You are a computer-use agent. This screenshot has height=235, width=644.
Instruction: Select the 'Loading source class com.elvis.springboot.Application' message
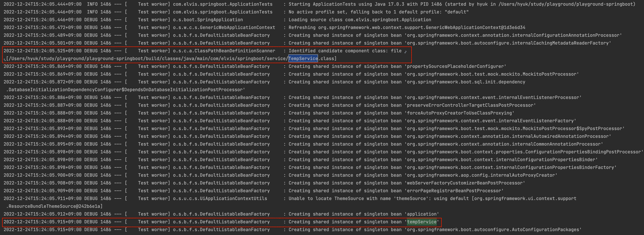[360, 20]
